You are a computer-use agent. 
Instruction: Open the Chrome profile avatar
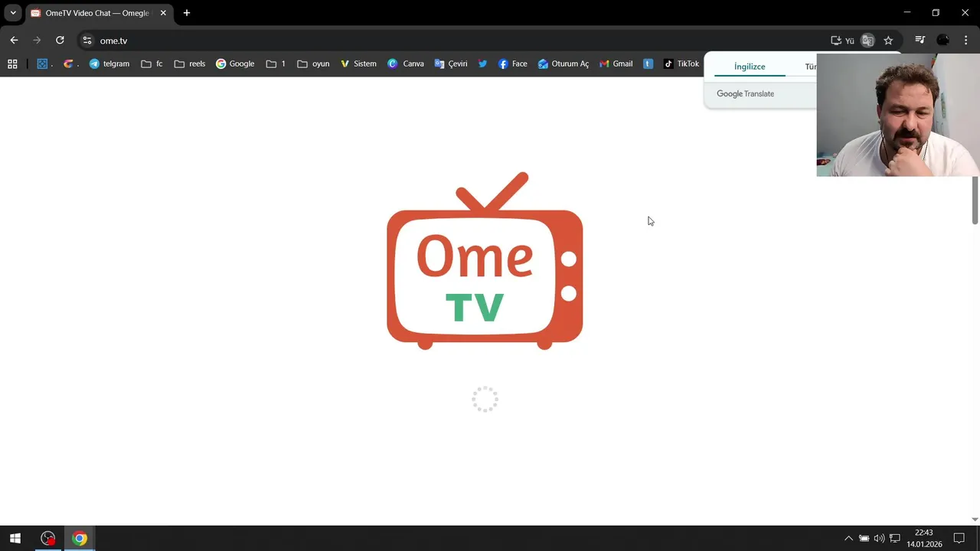943,41
